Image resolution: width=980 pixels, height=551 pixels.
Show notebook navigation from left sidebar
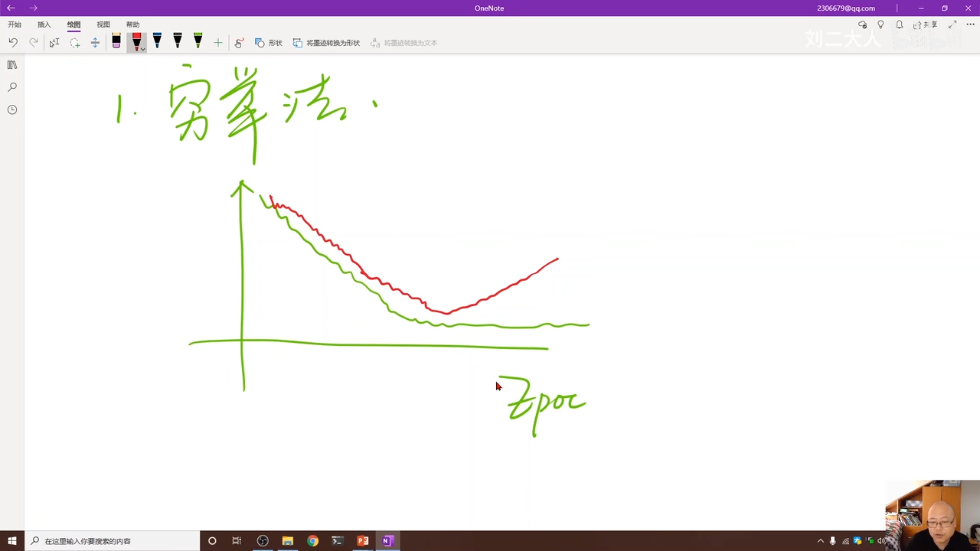12,65
